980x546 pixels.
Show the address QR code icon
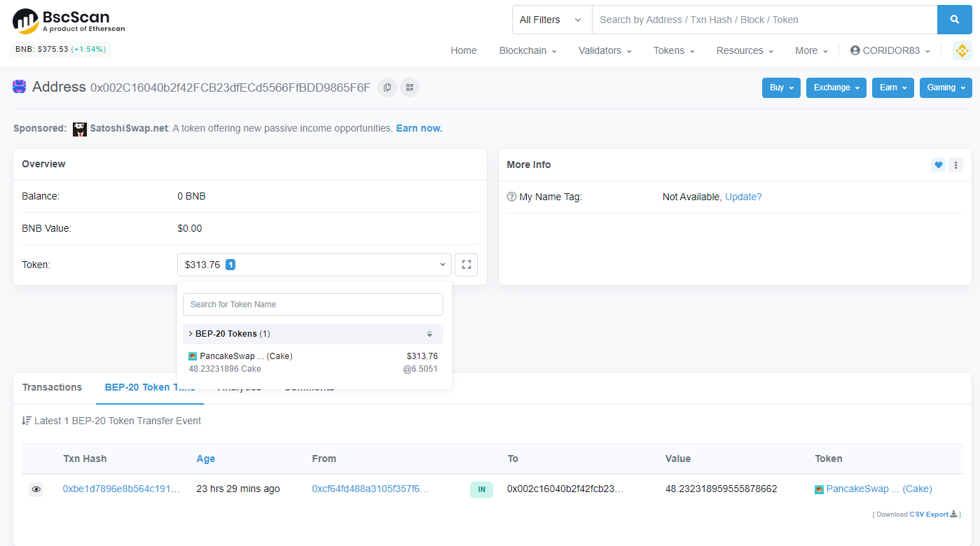tap(409, 87)
